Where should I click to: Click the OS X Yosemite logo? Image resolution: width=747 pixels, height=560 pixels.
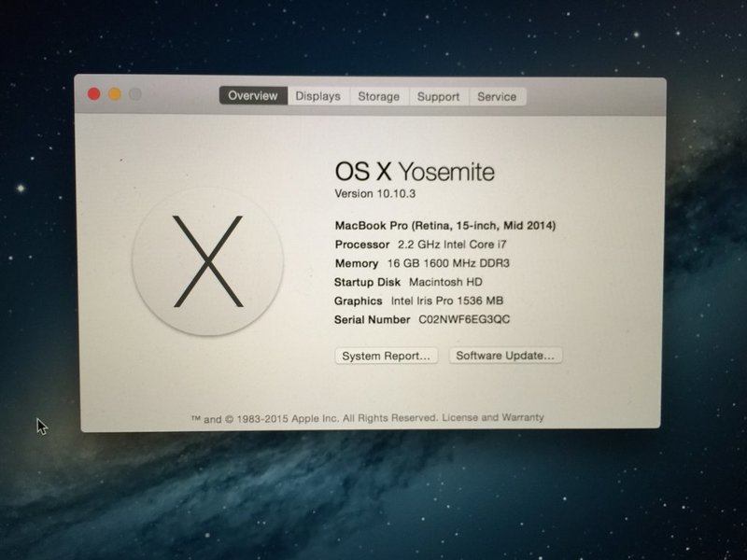(x=207, y=261)
